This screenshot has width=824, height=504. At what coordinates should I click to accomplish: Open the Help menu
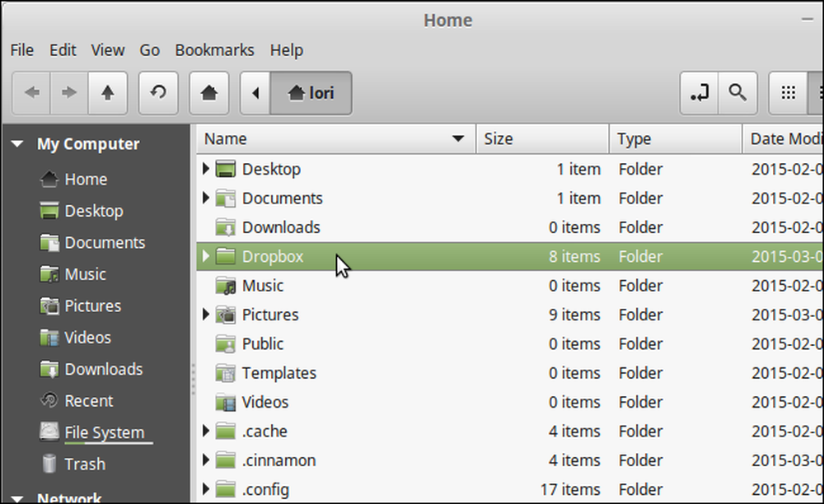pyautogui.click(x=287, y=50)
